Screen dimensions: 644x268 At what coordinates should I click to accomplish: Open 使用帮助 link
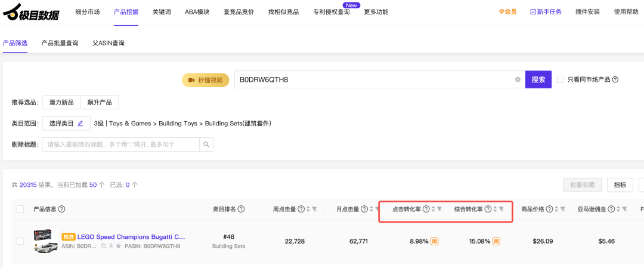[x=626, y=12]
